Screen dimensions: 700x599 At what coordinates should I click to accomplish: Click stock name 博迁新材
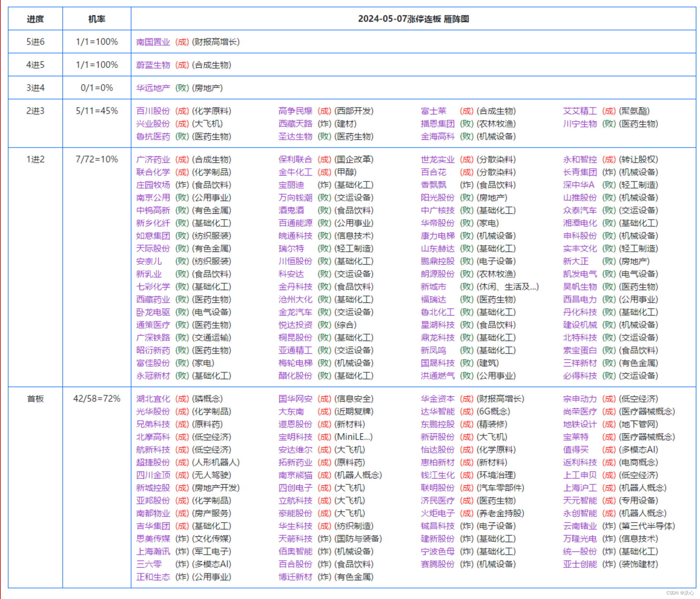coord(295,577)
